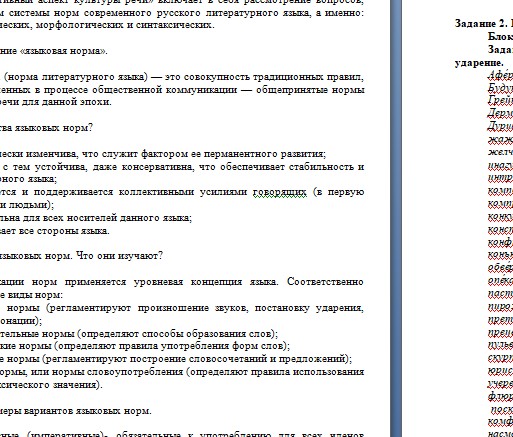Click the words «общепринятые нормы» at line end
This screenshot has height=437, width=513.
(x=310, y=90)
